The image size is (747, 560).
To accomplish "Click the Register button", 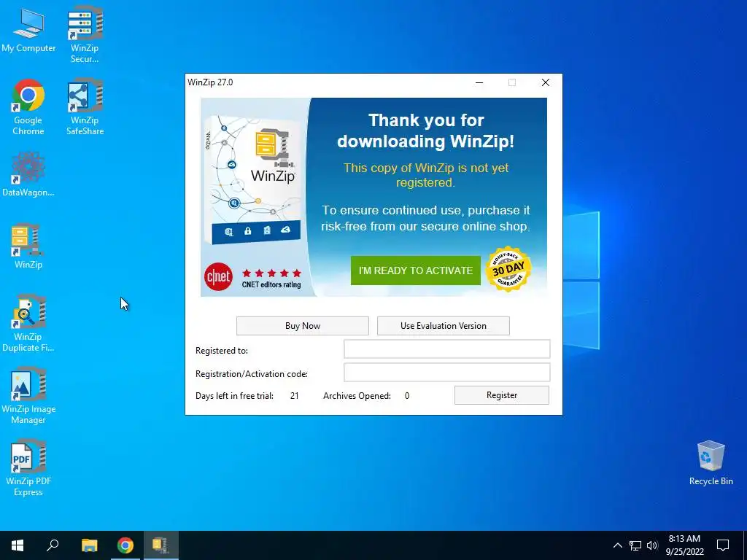I will 502,395.
